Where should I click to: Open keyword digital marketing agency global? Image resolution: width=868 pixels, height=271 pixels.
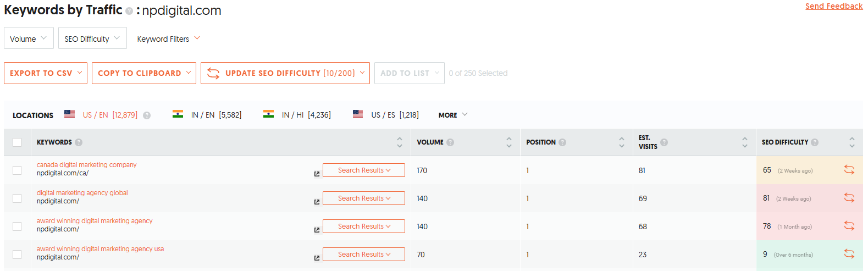(82, 193)
